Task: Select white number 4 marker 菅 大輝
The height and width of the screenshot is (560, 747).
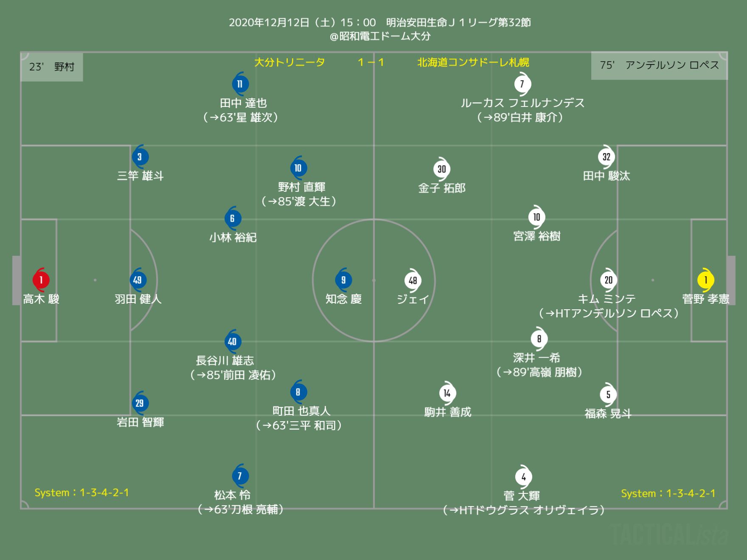Action: coord(523,476)
